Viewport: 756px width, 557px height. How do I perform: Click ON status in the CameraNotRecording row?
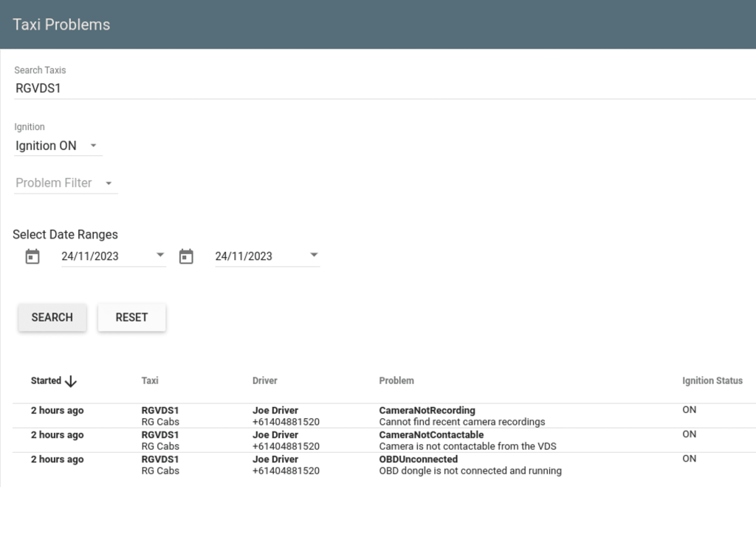pos(689,410)
